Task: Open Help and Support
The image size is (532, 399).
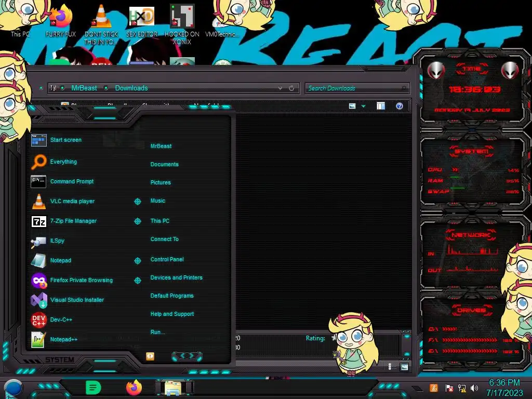Action: [172, 314]
